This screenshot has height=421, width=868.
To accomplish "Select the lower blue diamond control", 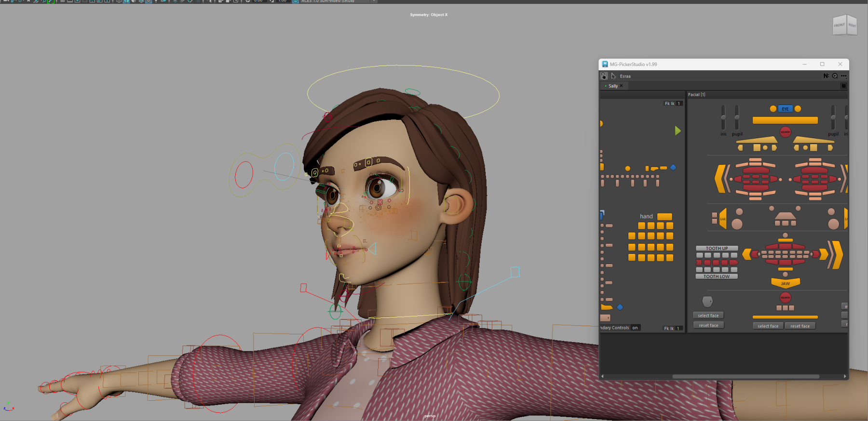I will (620, 307).
